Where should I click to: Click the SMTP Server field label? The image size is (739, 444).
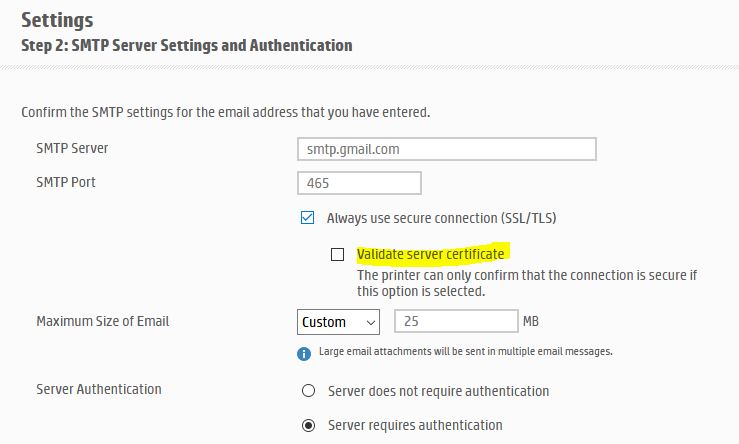72,148
